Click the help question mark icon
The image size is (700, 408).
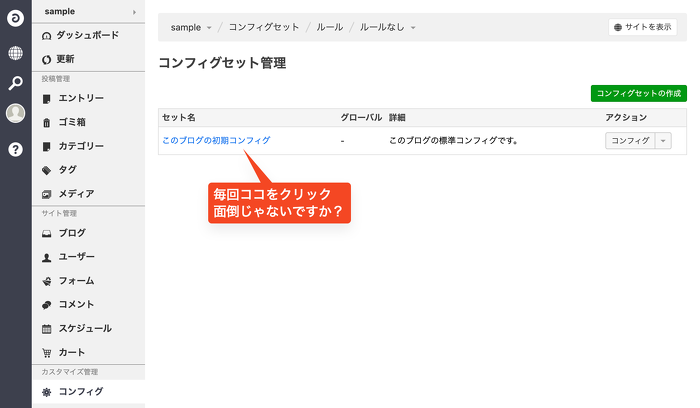coord(15,149)
